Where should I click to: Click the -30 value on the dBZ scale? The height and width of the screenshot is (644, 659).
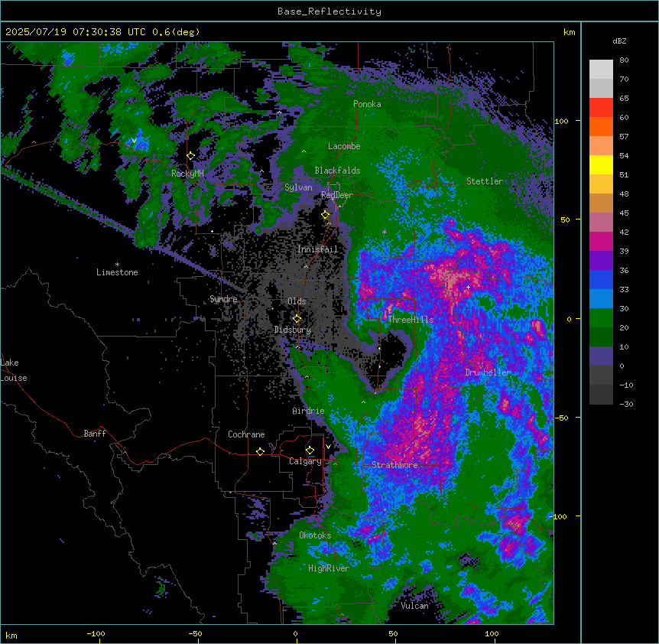[x=626, y=405]
